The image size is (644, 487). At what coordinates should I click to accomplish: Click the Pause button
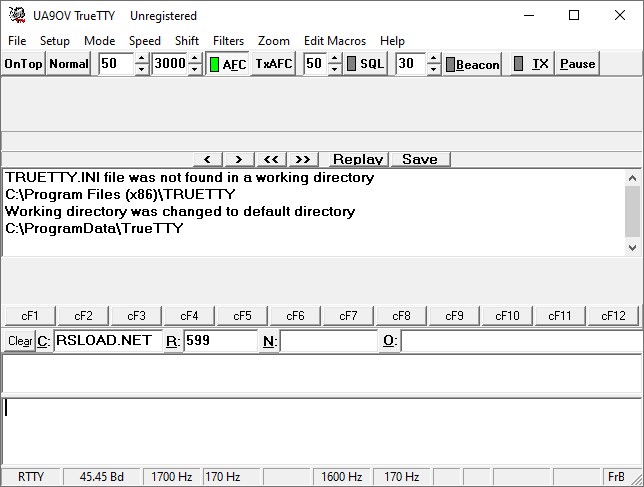[x=577, y=64]
